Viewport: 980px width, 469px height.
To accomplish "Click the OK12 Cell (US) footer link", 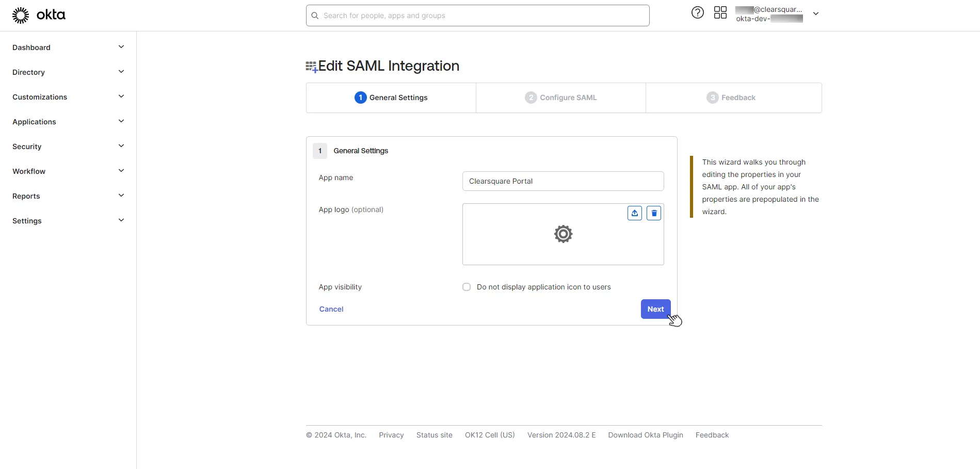I will point(490,435).
